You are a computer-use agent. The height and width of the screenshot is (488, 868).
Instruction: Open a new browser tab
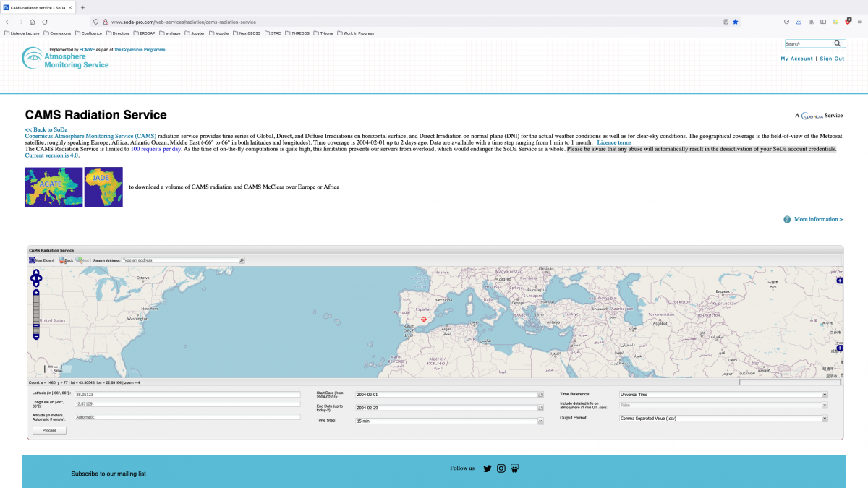coord(82,7)
